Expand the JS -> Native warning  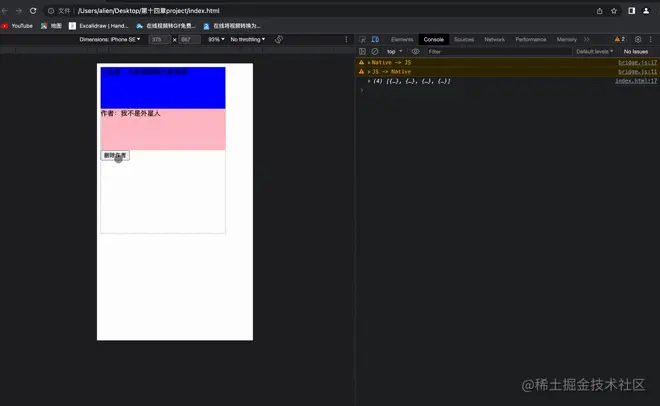click(369, 72)
